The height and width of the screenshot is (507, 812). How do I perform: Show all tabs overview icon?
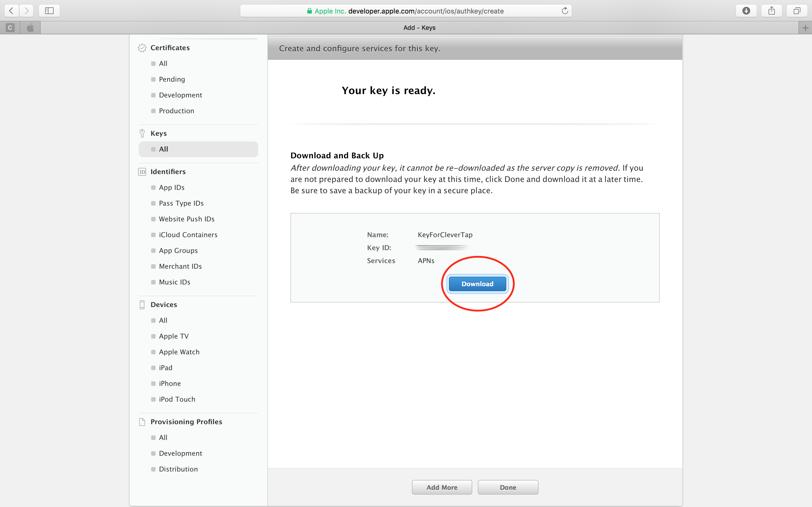click(x=797, y=11)
